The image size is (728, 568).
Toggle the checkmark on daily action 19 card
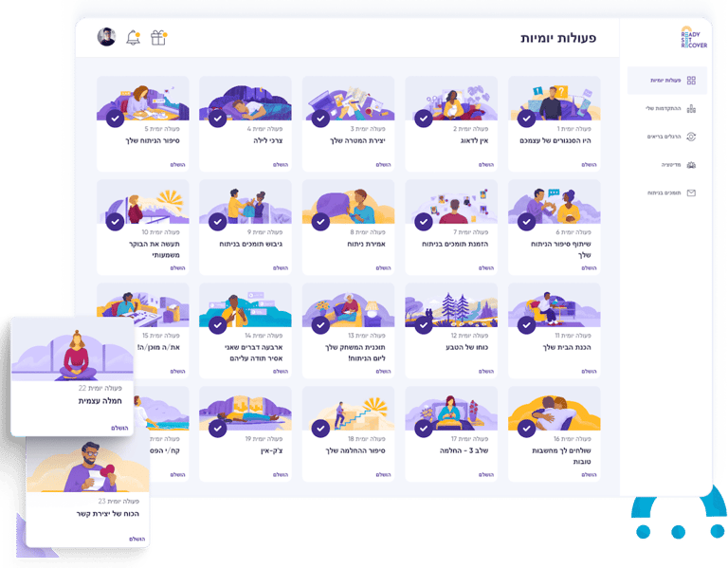coord(217,429)
